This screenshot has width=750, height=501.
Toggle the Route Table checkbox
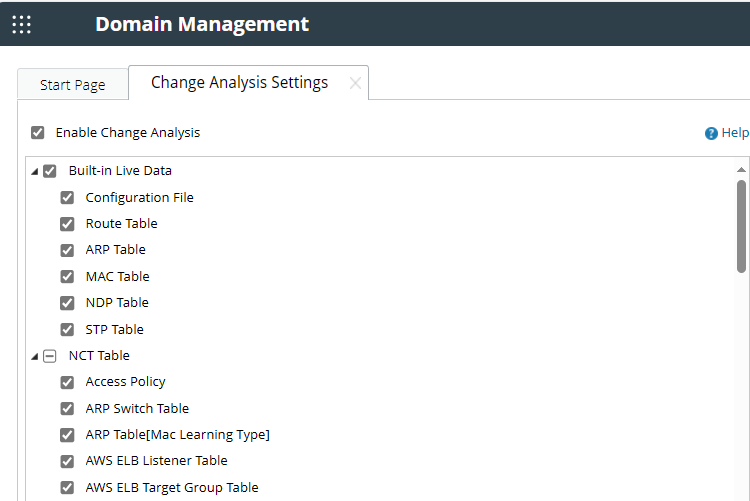[x=67, y=224]
